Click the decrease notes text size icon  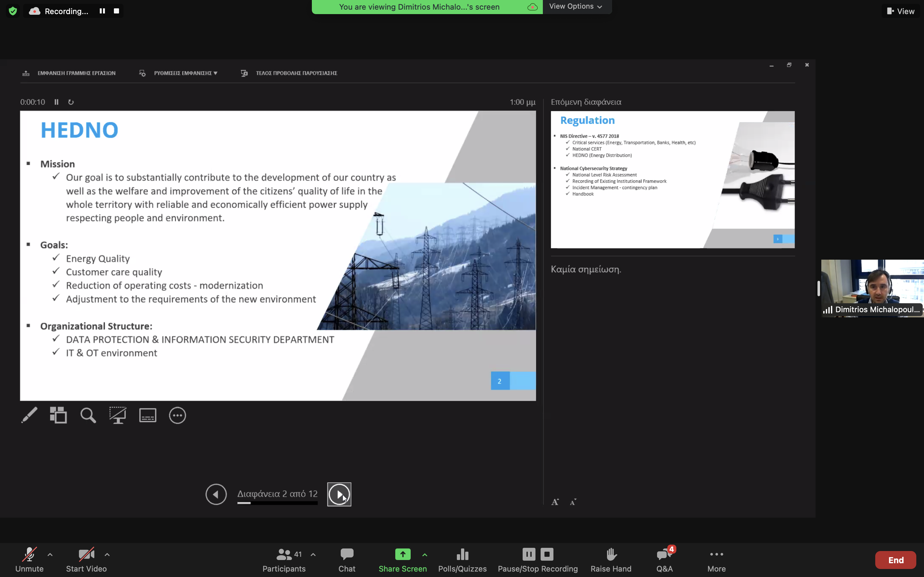(573, 502)
